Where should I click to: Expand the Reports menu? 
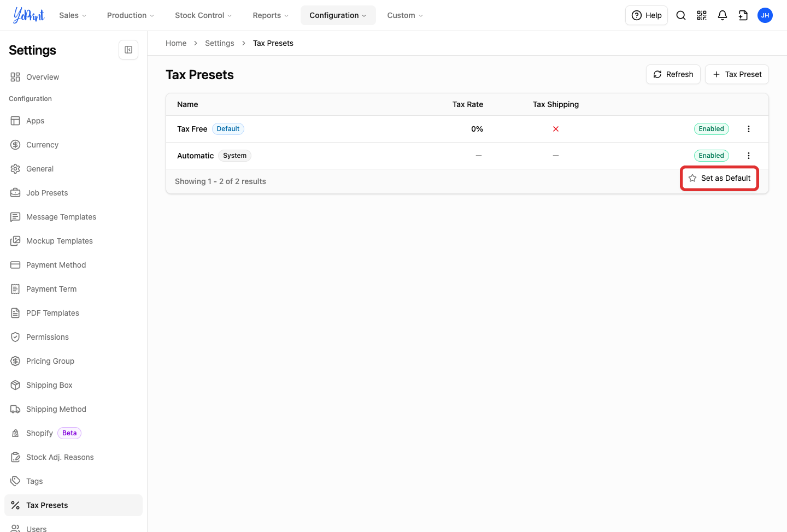tap(271, 15)
